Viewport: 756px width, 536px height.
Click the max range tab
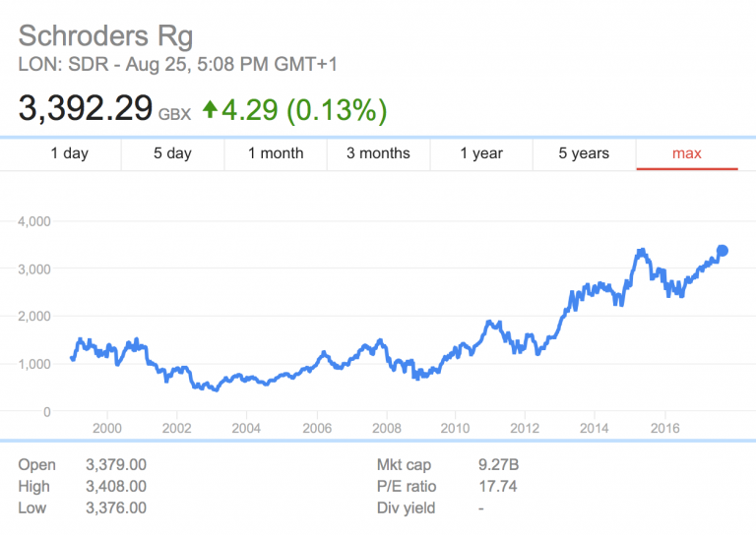coord(687,153)
